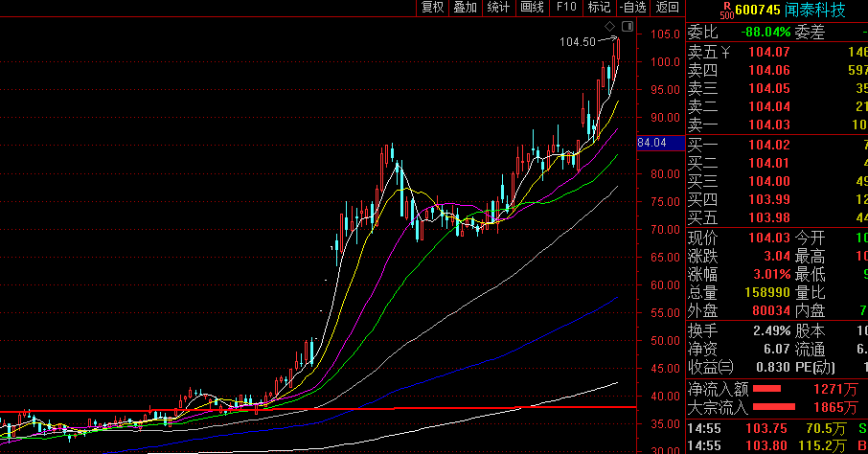Toggle the side panel icon above the chart
This screenshot has width=868, height=454.
click(x=628, y=26)
